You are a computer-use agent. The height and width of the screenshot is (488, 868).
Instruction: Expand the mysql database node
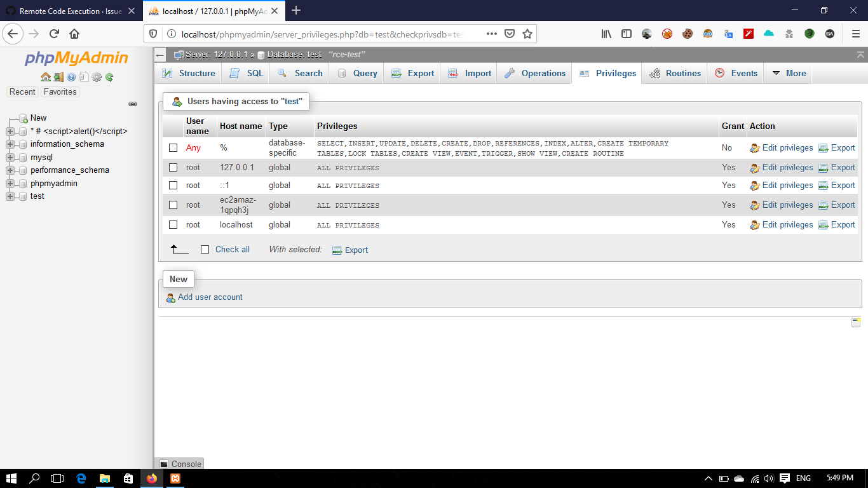pos(9,158)
